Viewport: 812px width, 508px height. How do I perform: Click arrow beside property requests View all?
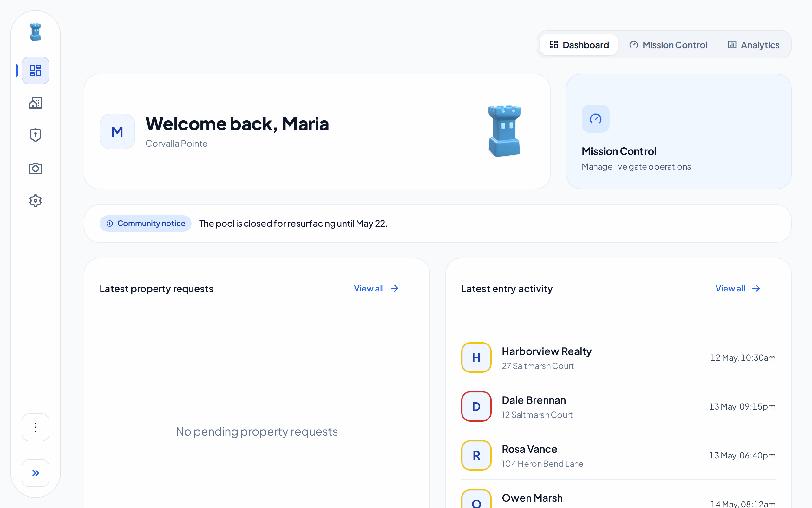(395, 289)
